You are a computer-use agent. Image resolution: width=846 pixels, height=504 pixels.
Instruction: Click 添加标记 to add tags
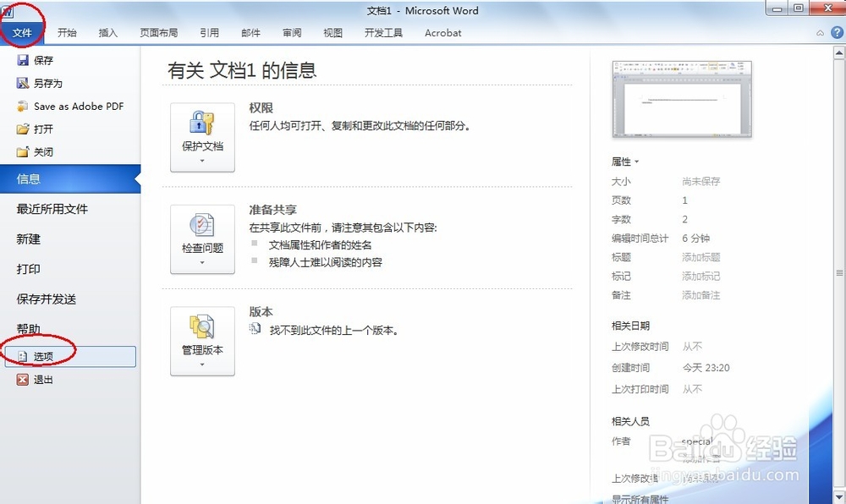(x=700, y=276)
